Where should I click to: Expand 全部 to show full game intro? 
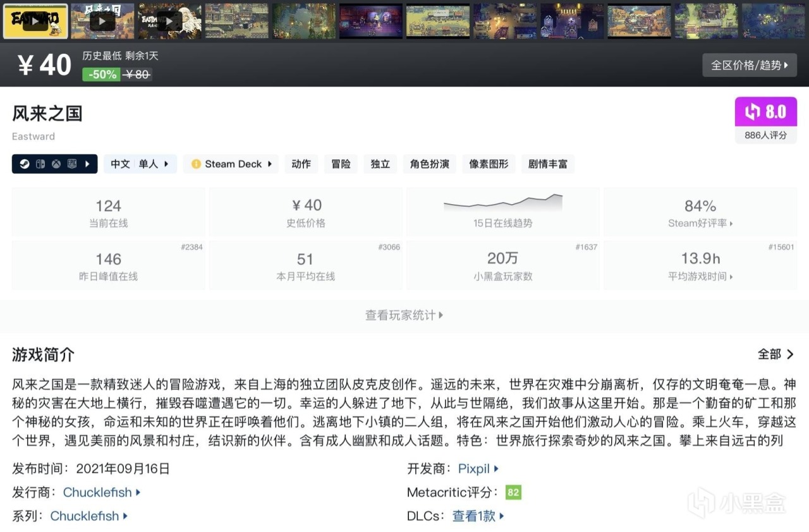pos(776,354)
